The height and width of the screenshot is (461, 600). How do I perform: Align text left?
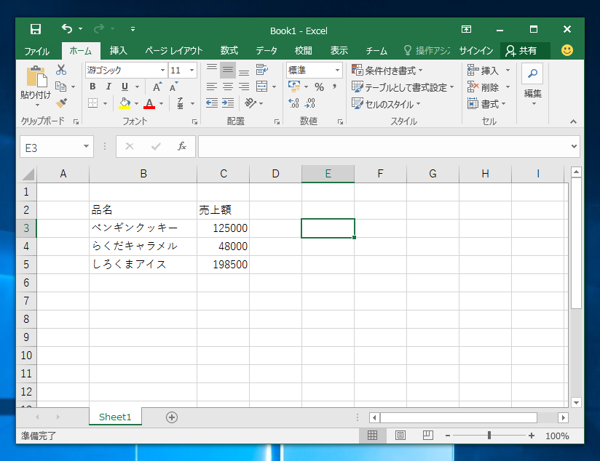(212, 87)
